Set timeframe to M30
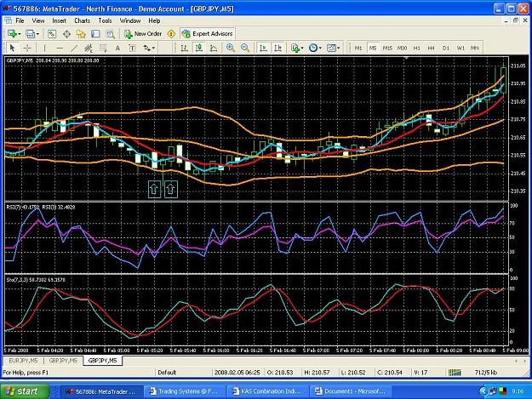532x399 pixels. [x=402, y=48]
